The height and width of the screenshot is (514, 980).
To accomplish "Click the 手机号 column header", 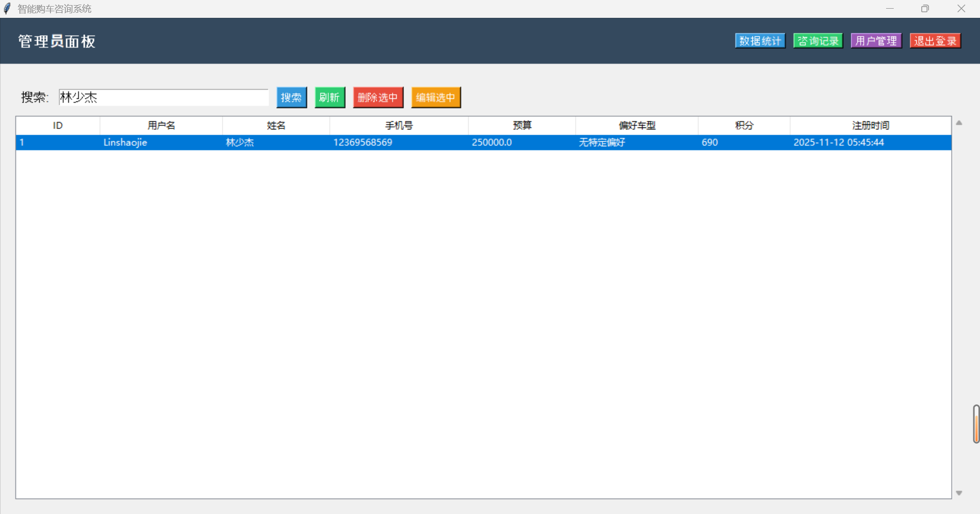I will 399,125.
